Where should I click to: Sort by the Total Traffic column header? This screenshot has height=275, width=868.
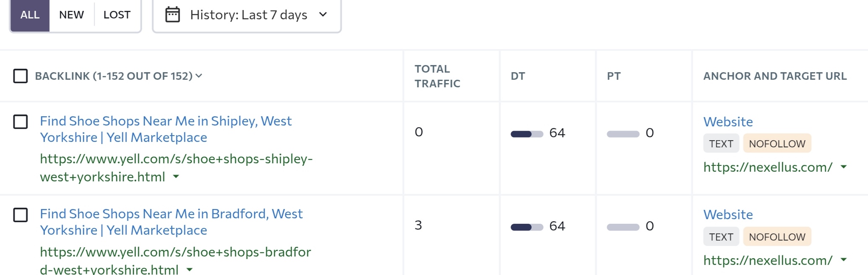(437, 76)
